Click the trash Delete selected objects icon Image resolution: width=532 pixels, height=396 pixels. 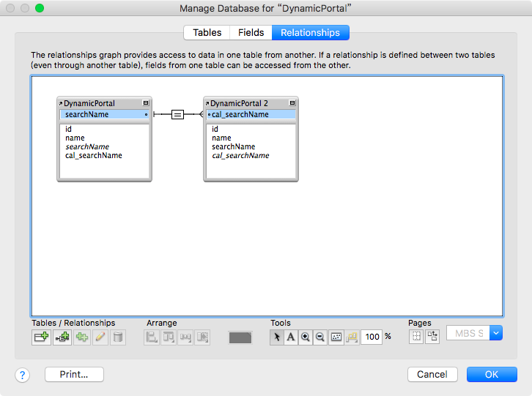118,337
